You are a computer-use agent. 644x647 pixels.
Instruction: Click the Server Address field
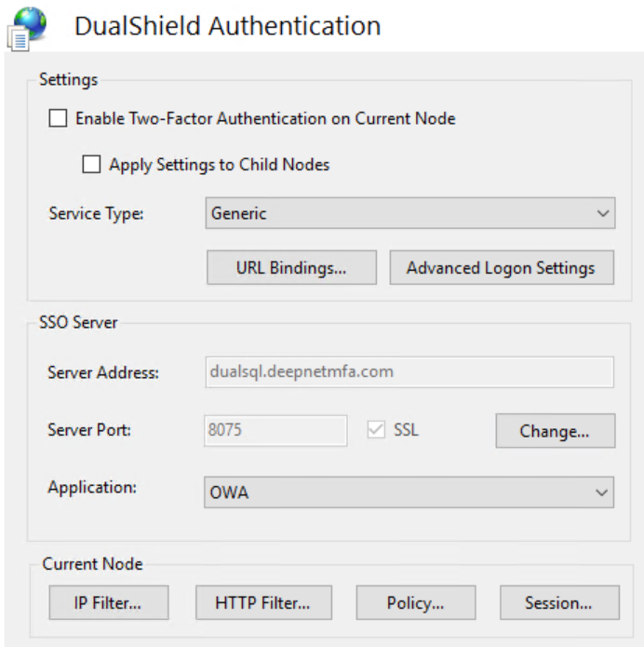tap(408, 371)
